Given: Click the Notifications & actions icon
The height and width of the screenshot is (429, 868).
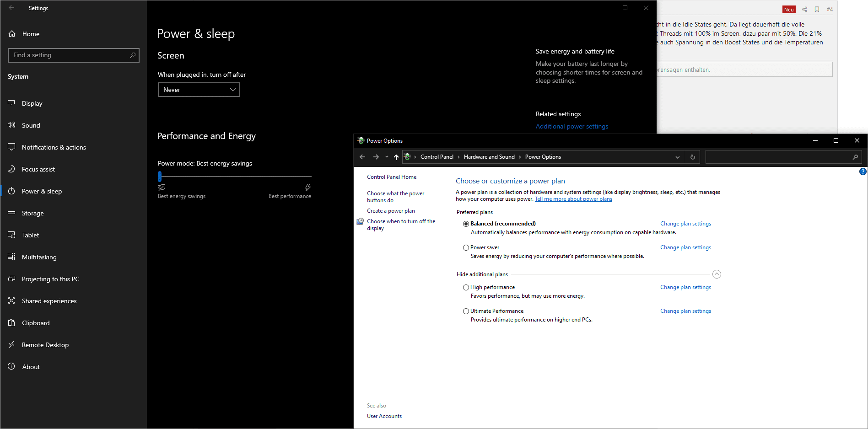Looking at the screenshot, I should (x=11, y=147).
